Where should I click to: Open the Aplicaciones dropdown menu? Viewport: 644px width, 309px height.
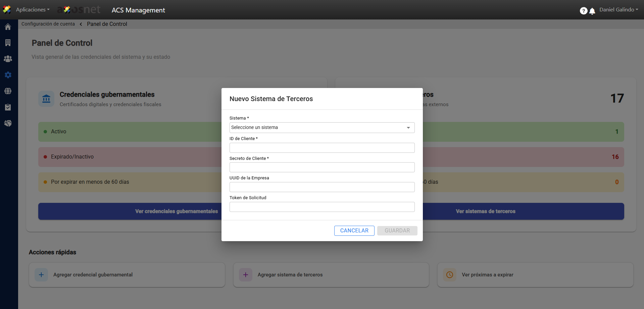click(33, 10)
